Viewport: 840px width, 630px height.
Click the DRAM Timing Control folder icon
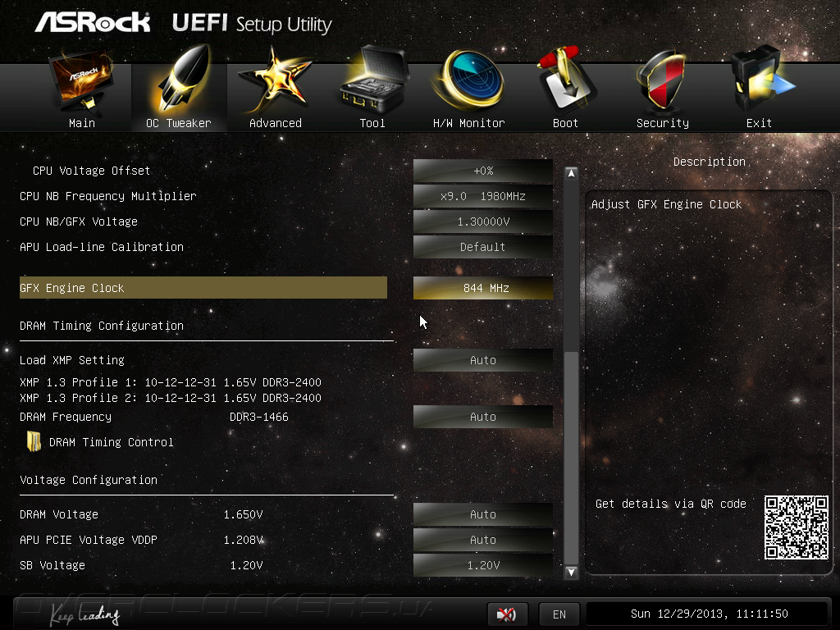(34, 442)
